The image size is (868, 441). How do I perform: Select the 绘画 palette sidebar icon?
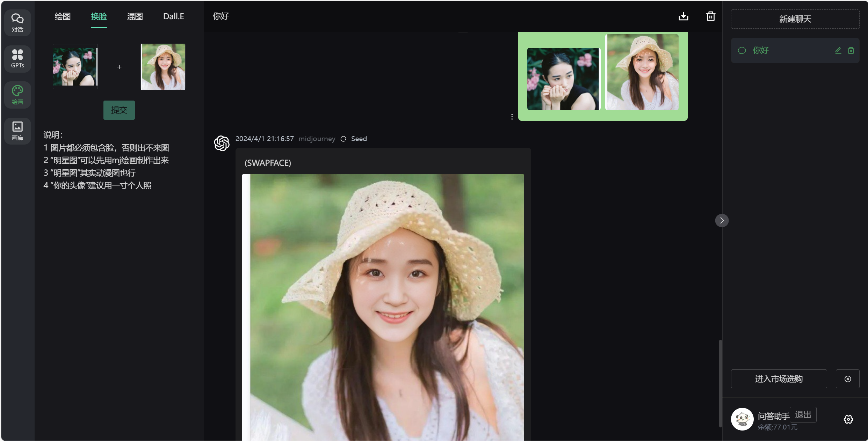pos(17,95)
